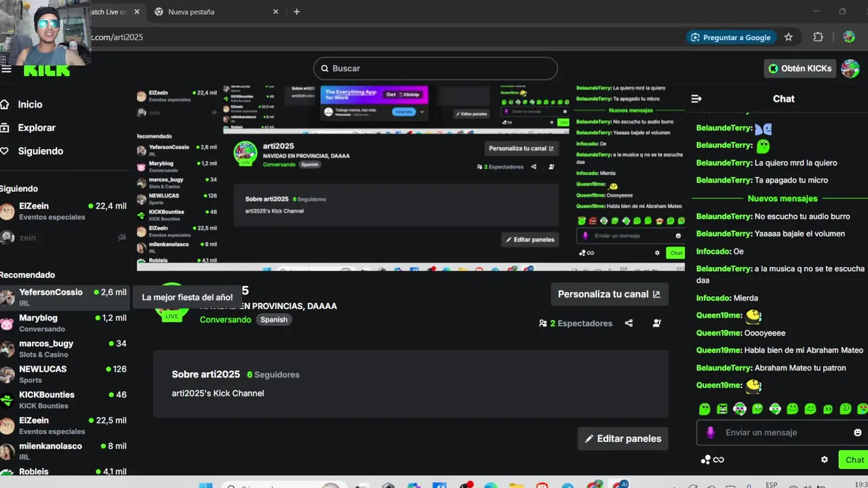868x488 pixels.
Task: Open YefersonCossio recommended channel
Action: pos(64,298)
